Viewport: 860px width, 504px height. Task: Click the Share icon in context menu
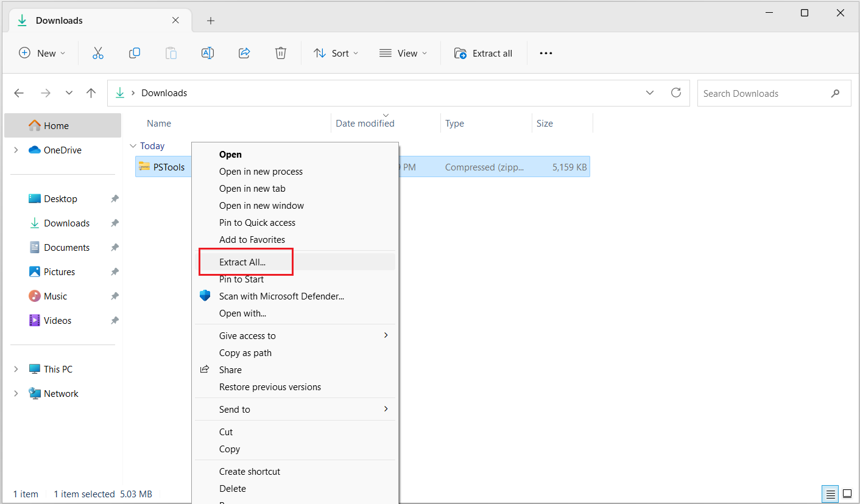205,369
